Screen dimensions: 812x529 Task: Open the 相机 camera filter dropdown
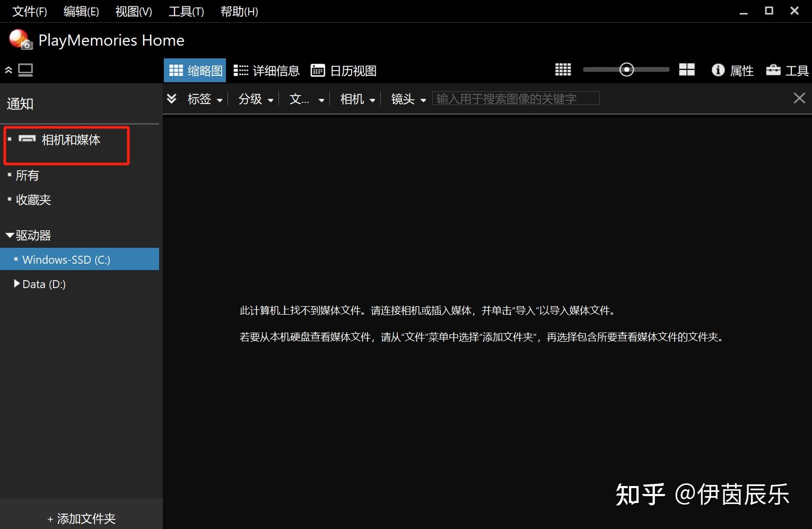point(357,99)
